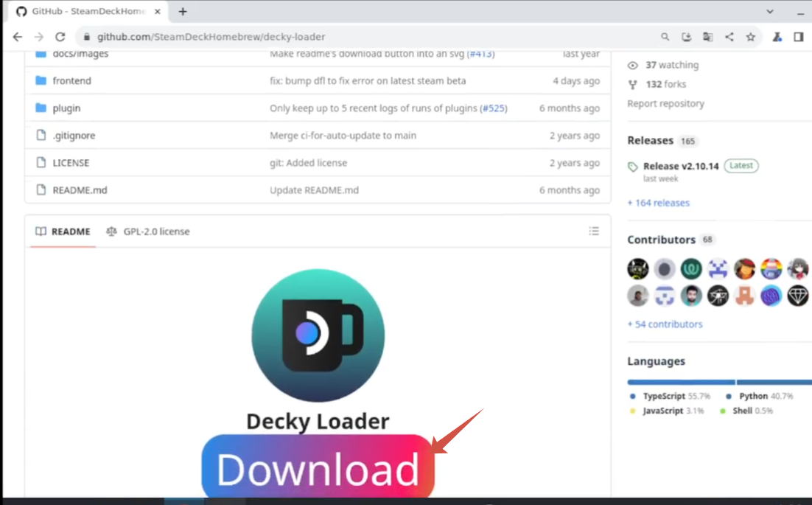Open the README table of contents list
Image resolution: width=812 pixels, height=505 pixels.
point(594,231)
